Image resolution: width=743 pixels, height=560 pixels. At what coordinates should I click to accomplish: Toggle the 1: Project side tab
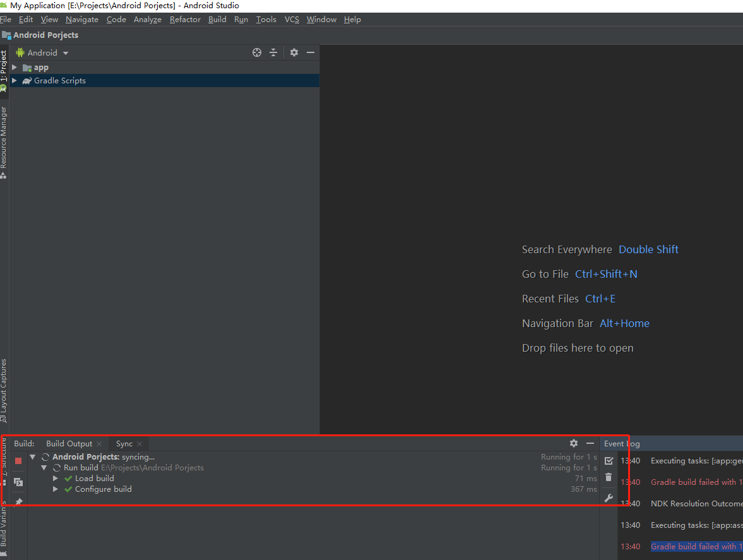click(4, 70)
